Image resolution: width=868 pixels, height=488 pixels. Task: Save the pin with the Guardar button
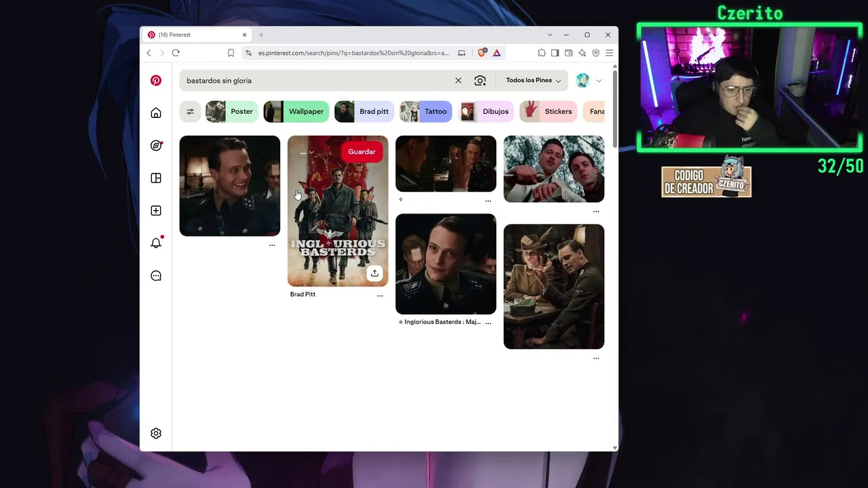pyautogui.click(x=361, y=152)
